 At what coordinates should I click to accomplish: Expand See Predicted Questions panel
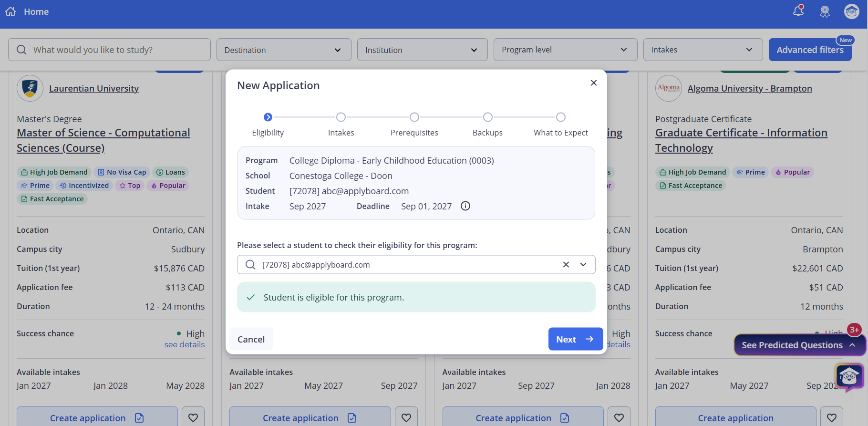point(799,345)
